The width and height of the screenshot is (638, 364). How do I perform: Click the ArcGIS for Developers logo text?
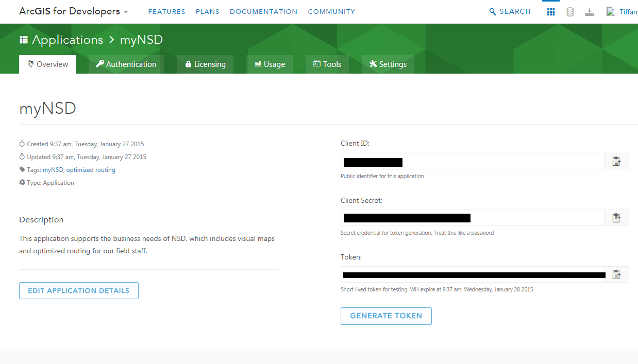[70, 11]
